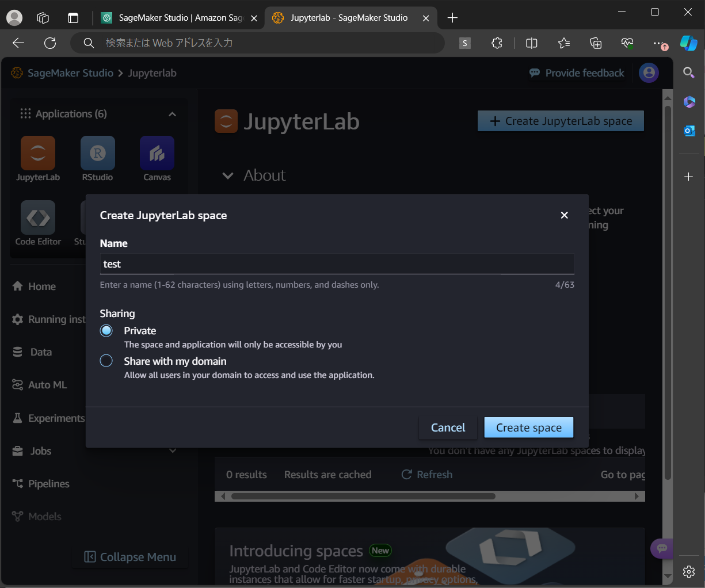Open browser essentials heart icon
The width and height of the screenshot is (705, 588).
click(x=627, y=43)
